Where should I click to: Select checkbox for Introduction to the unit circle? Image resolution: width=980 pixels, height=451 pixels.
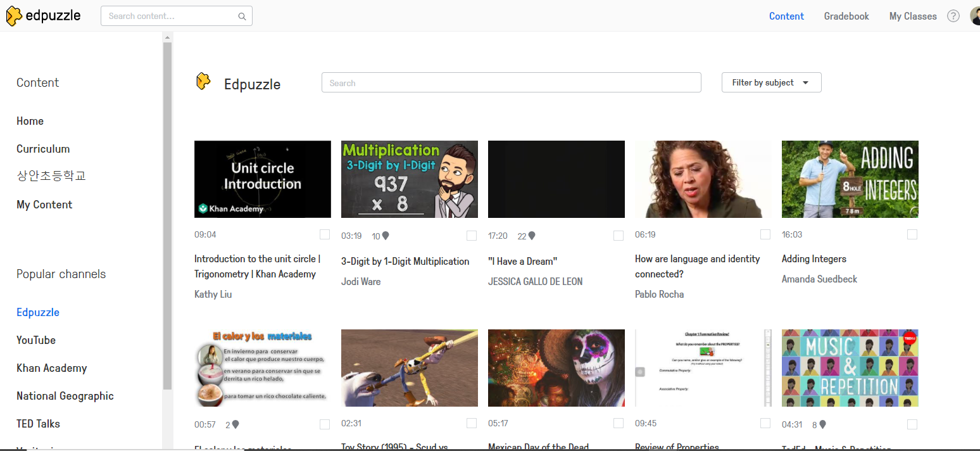(325, 234)
